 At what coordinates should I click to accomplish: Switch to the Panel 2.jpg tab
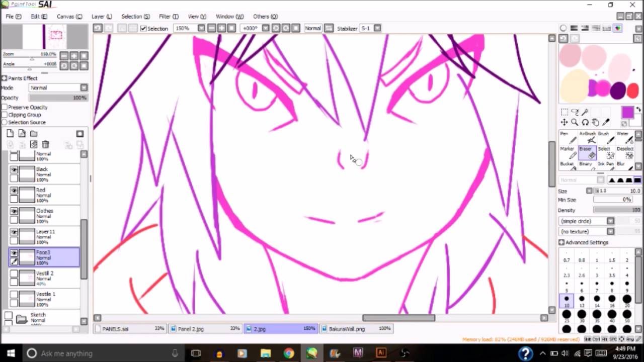(206, 328)
